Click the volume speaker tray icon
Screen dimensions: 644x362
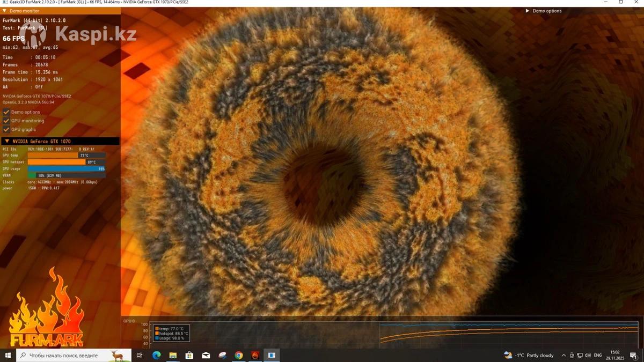pos(588,355)
